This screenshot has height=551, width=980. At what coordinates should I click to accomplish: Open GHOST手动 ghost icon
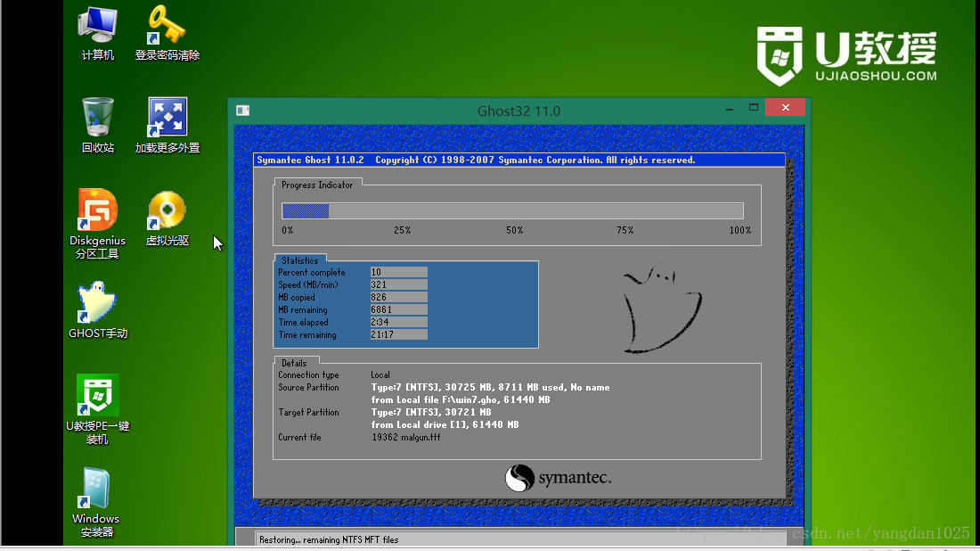pos(97,310)
